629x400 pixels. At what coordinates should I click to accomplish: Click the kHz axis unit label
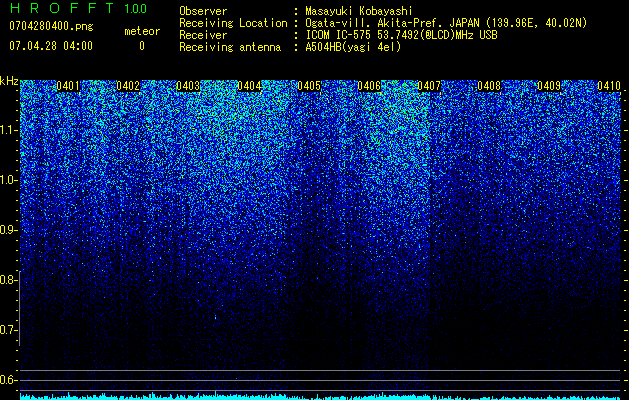click(x=9, y=81)
